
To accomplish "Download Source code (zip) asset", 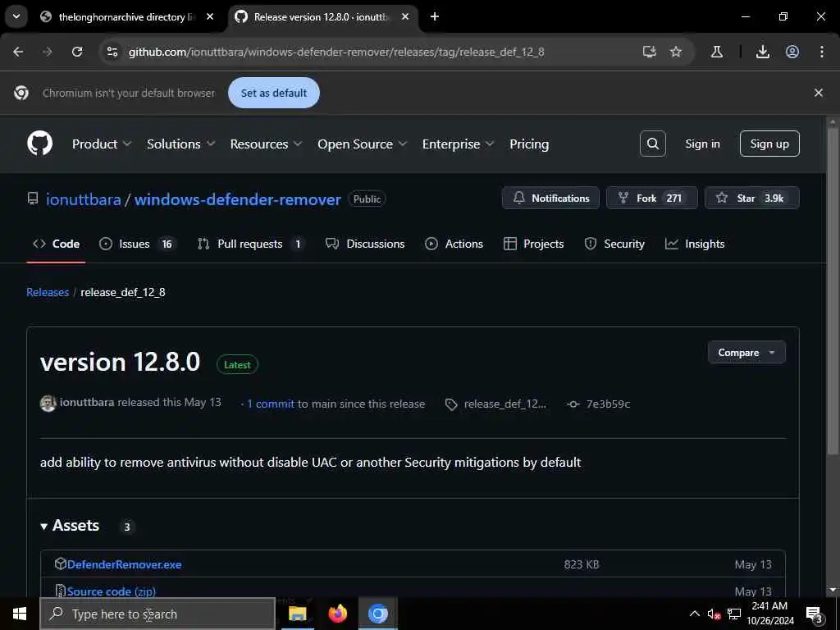I will tap(112, 591).
